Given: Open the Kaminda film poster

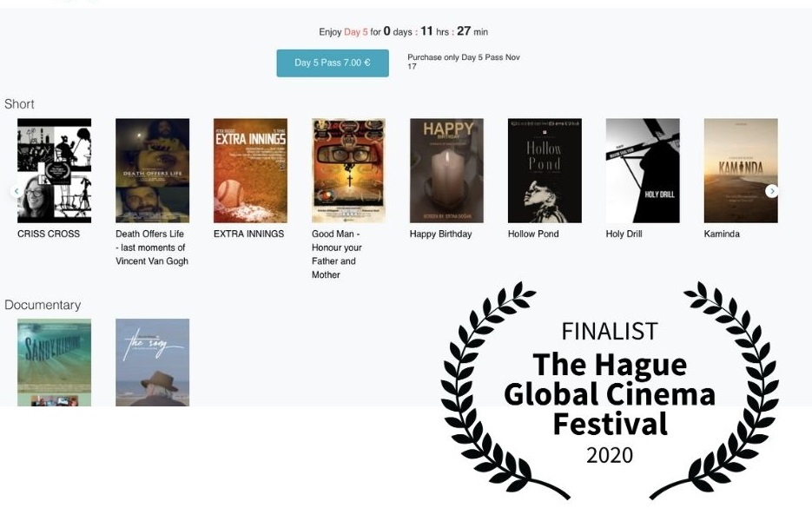Looking at the screenshot, I should click(741, 171).
